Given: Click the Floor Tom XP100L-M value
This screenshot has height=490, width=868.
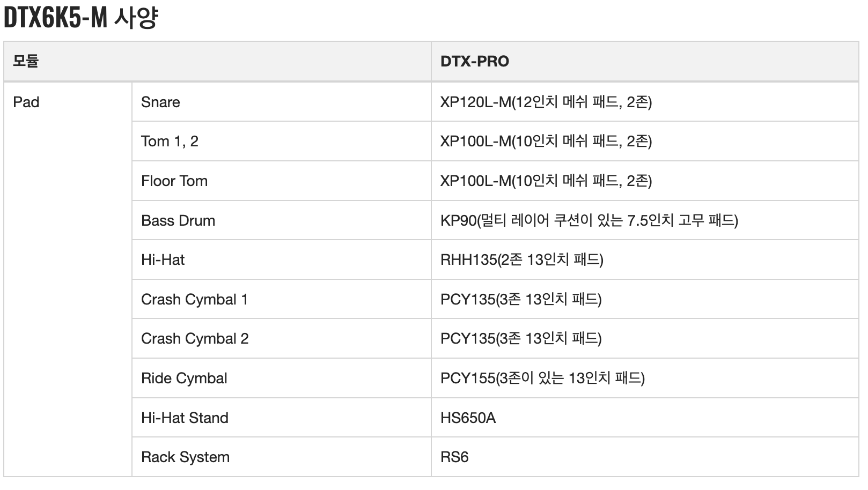Looking at the screenshot, I should coord(546,181).
